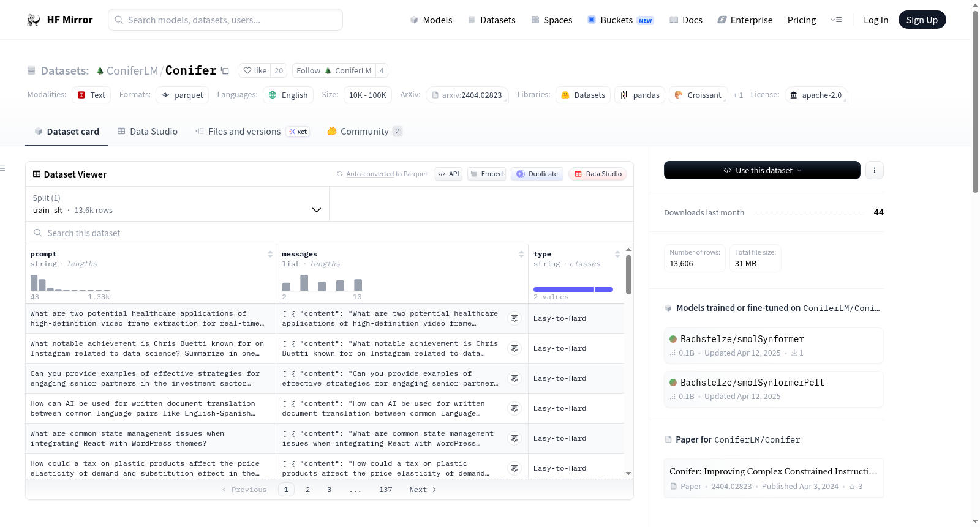Open the Conifer paper card

point(774,478)
